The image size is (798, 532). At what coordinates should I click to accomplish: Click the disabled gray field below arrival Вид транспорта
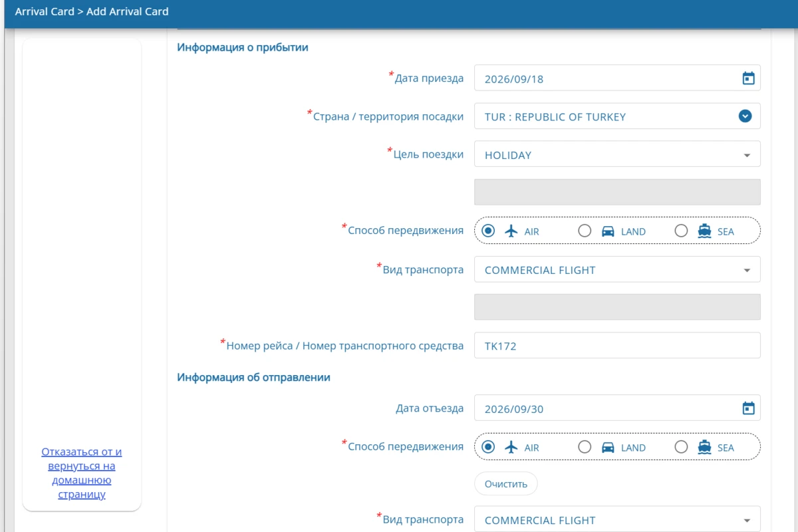[617, 307]
